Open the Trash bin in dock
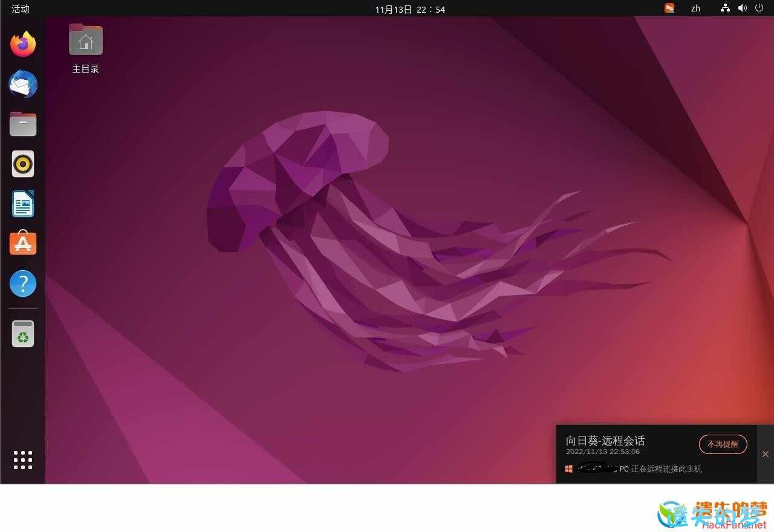 pos(23,334)
